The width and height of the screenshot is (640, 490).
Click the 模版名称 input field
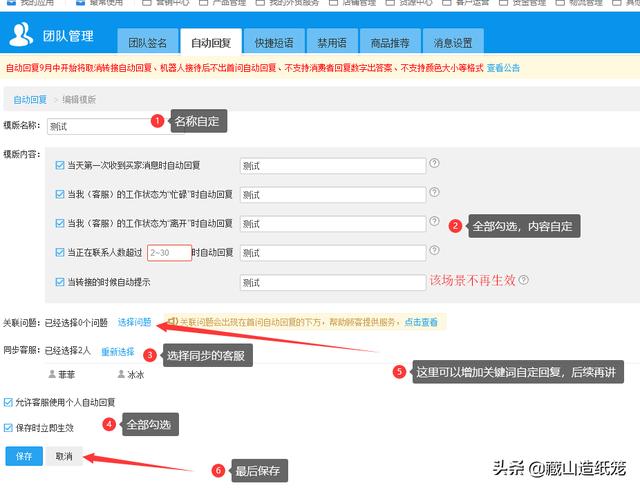[100, 127]
